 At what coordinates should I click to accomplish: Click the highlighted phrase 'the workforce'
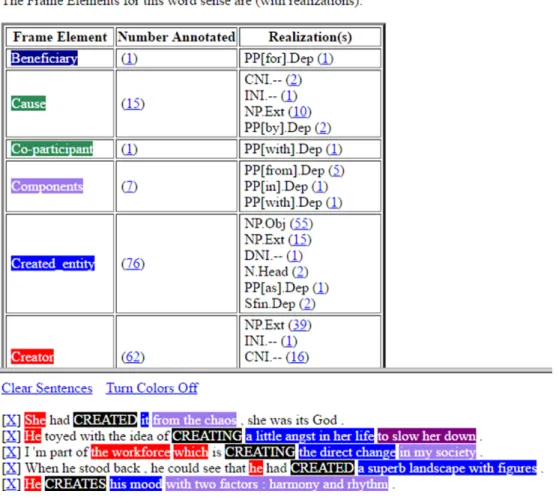130,452
